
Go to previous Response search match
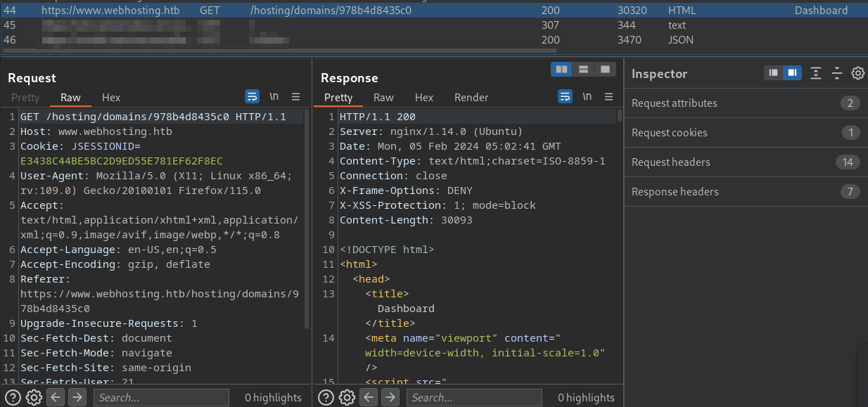click(x=369, y=397)
